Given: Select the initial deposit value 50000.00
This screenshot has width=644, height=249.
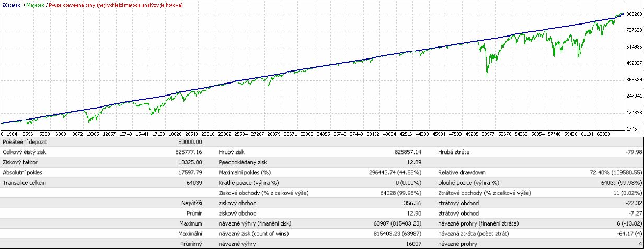Looking at the screenshot, I should click(190, 142).
